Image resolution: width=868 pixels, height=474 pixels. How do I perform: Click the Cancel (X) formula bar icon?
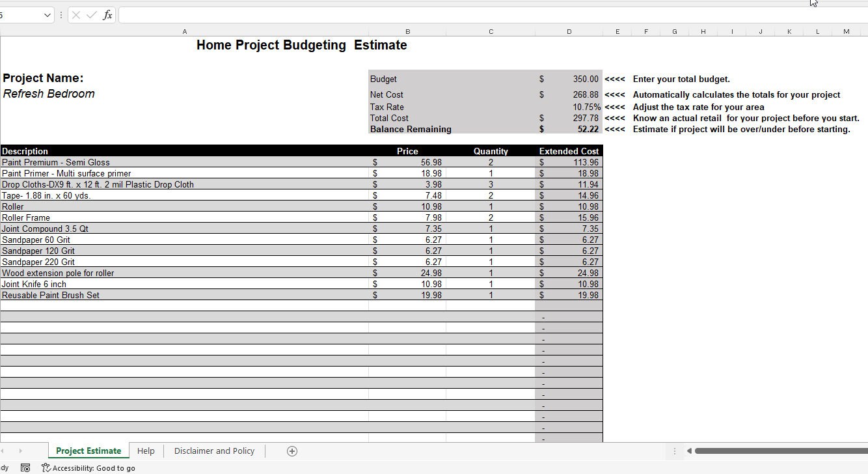(75, 14)
